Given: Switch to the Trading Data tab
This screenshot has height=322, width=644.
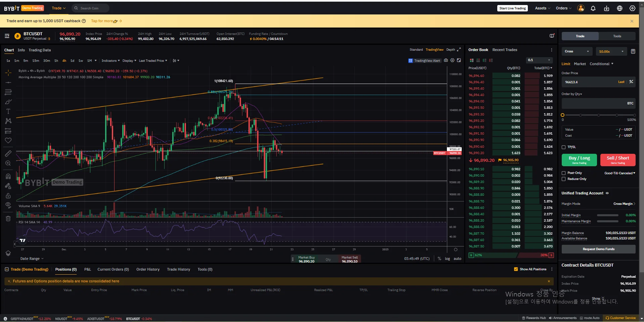Looking at the screenshot, I should (40, 50).
